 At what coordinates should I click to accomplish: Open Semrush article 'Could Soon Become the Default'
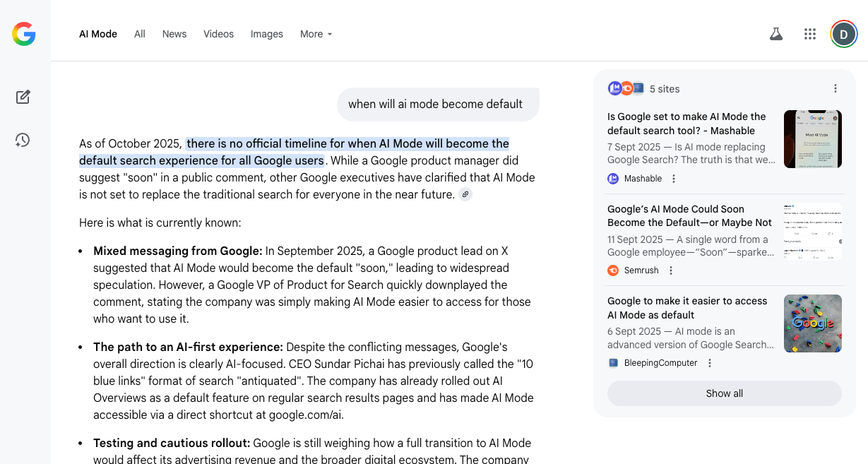[689, 216]
